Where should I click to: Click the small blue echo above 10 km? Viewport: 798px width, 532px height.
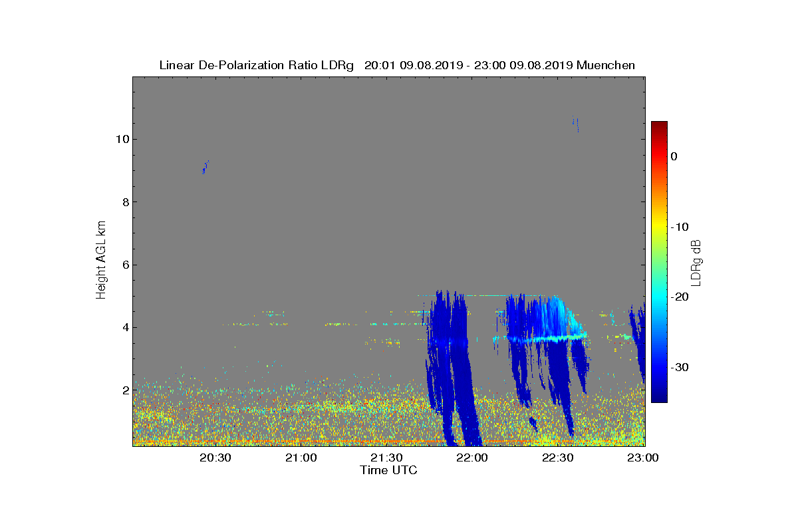[576, 124]
